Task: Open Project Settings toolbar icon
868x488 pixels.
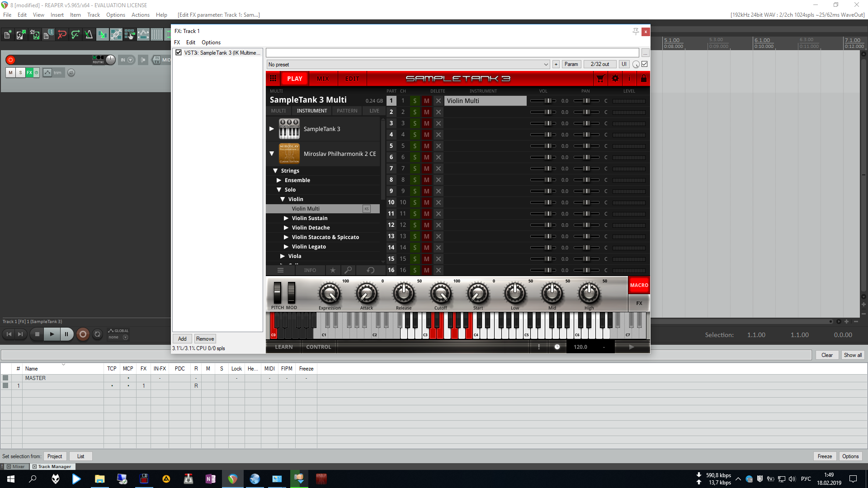Action: click(48, 34)
